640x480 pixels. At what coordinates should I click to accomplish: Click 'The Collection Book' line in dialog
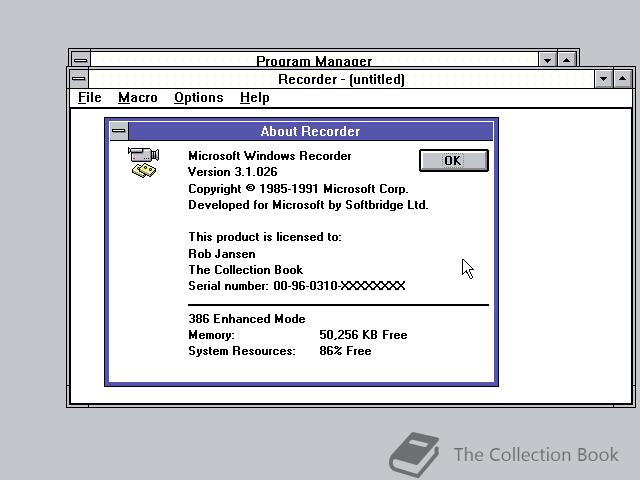(246, 270)
